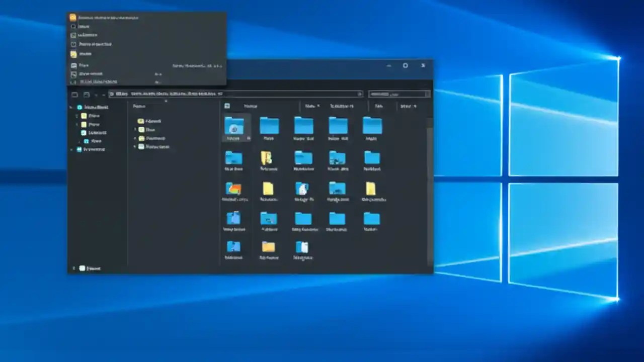Click inside the search box at the top right
644x362 pixels.
[399, 94]
